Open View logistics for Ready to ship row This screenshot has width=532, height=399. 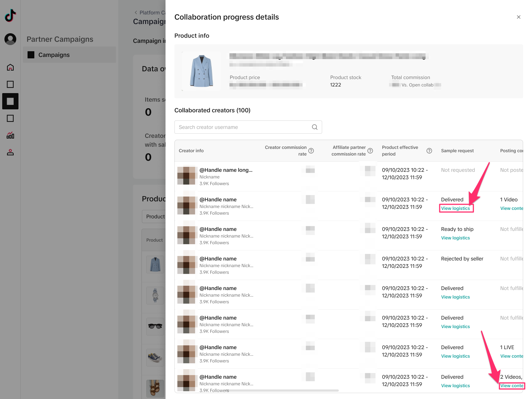coord(455,238)
